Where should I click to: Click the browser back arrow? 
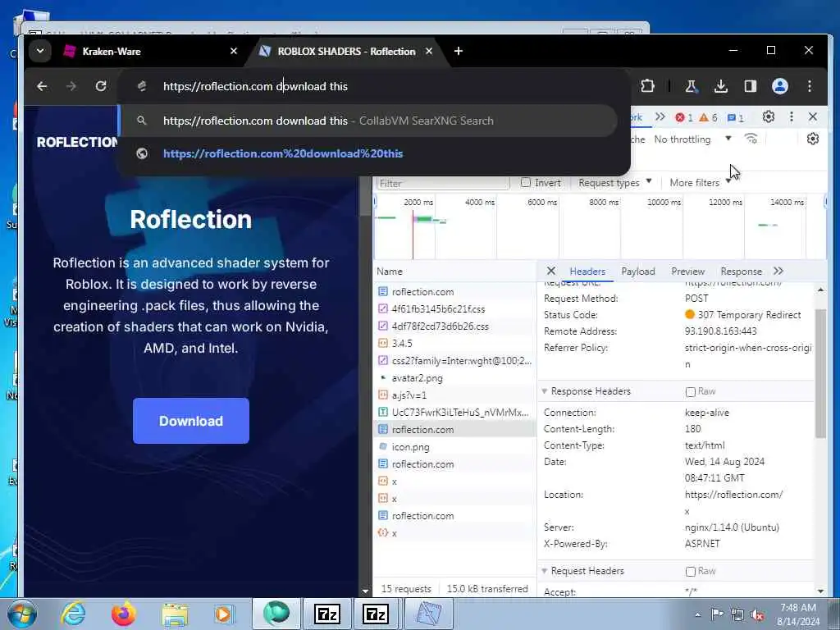click(x=42, y=86)
